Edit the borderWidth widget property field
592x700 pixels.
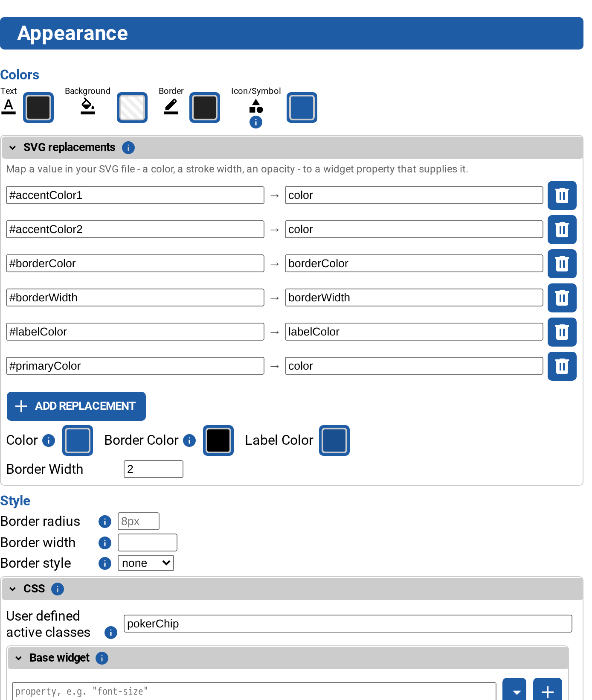(x=414, y=297)
